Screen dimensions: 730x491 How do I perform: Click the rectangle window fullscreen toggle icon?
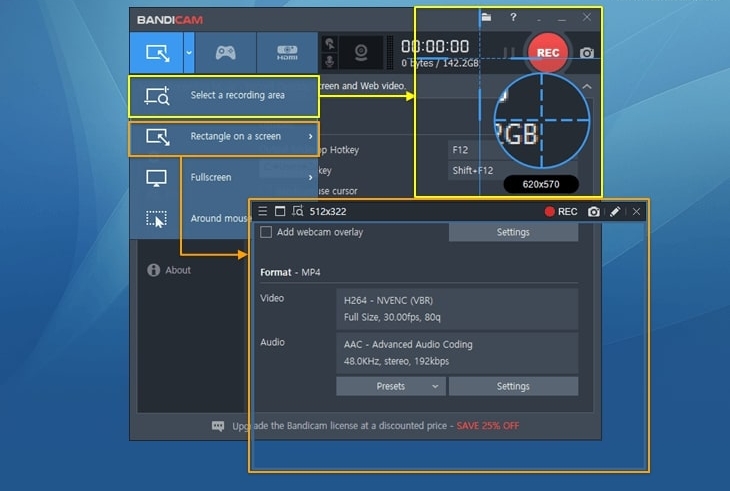280,211
